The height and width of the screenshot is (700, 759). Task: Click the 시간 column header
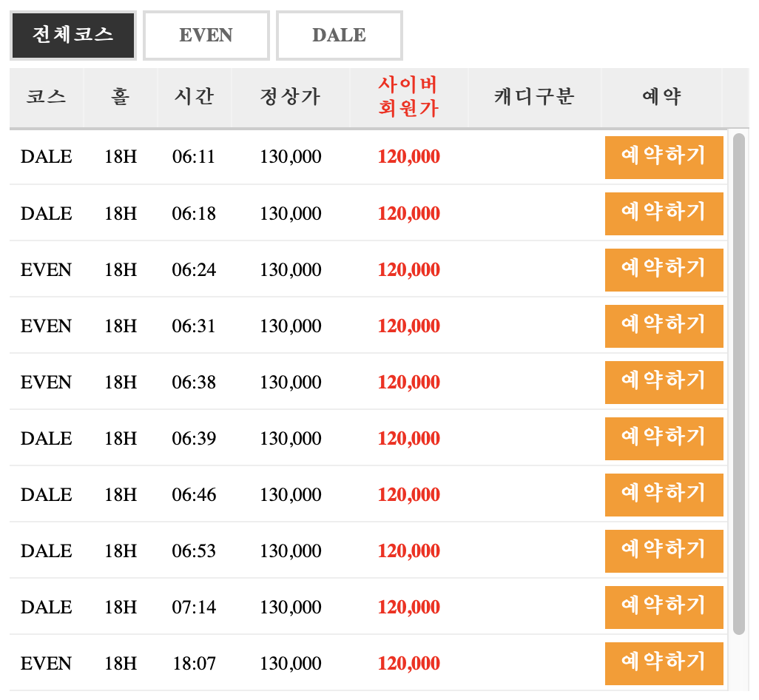194,97
